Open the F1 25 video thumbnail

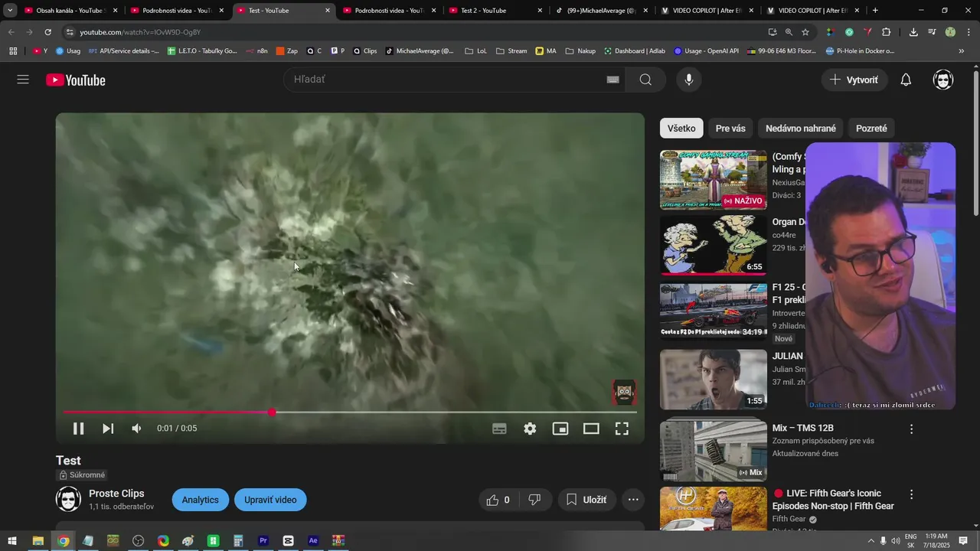pyautogui.click(x=714, y=311)
